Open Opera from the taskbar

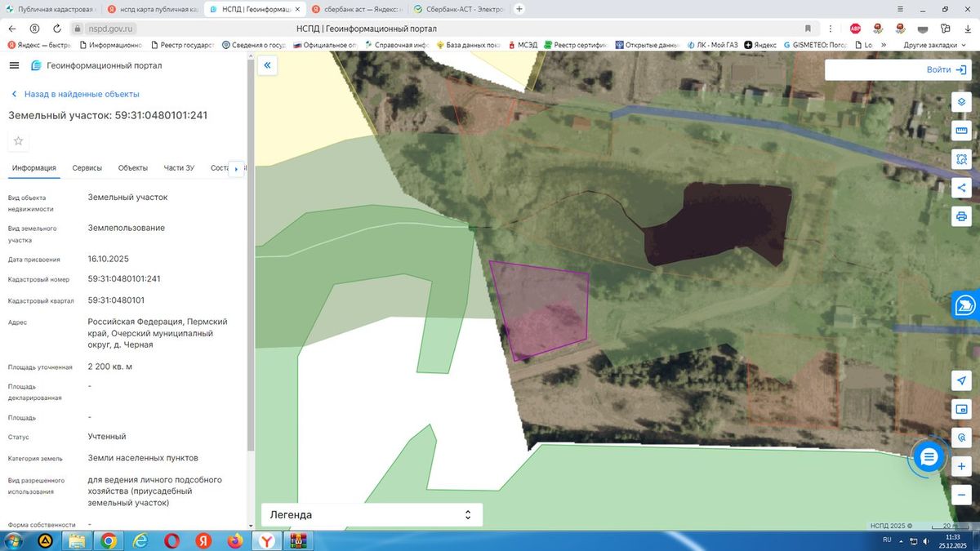click(171, 540)
